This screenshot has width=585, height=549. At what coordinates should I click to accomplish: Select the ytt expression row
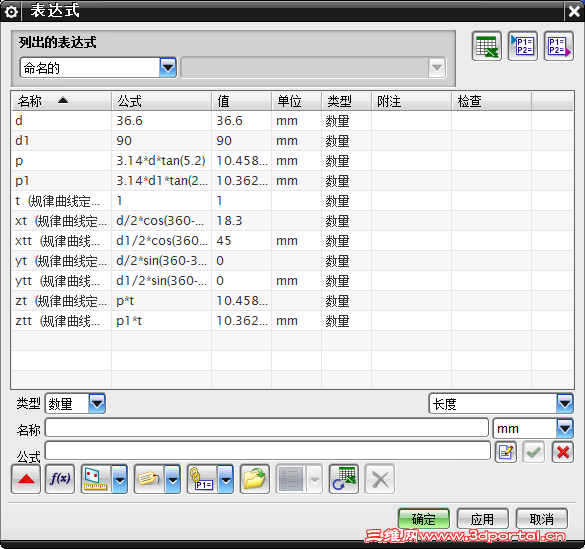pyautogui.click(x=292, y=281)
